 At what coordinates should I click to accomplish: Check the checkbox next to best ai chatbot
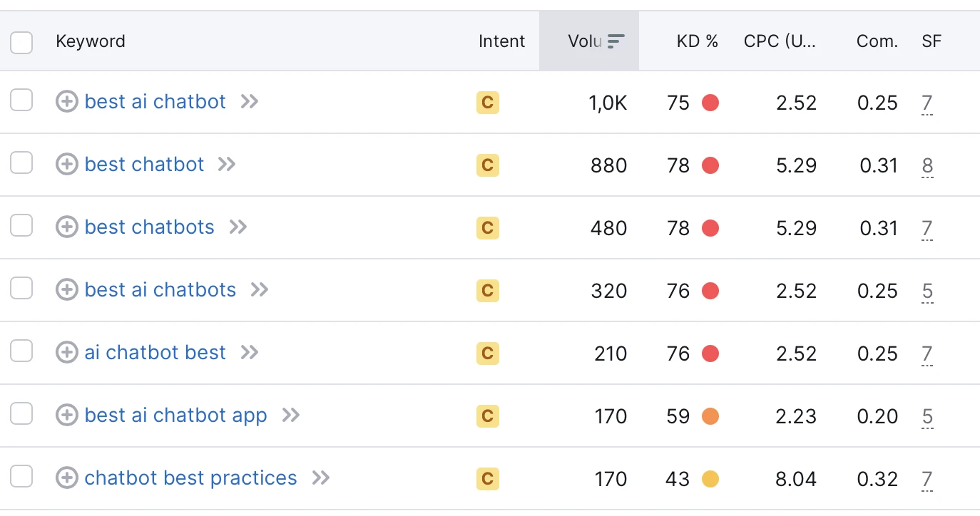[21, 100]
